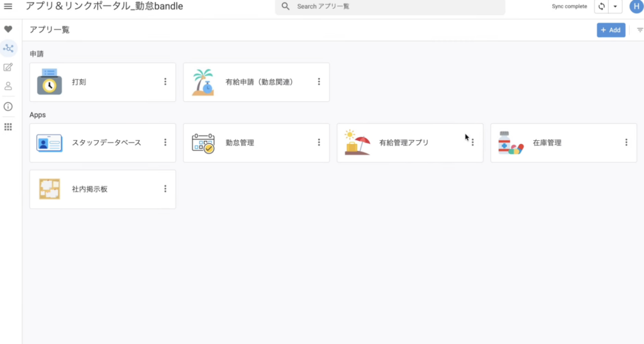Click the person profile sidebar icon

(8, 86)
